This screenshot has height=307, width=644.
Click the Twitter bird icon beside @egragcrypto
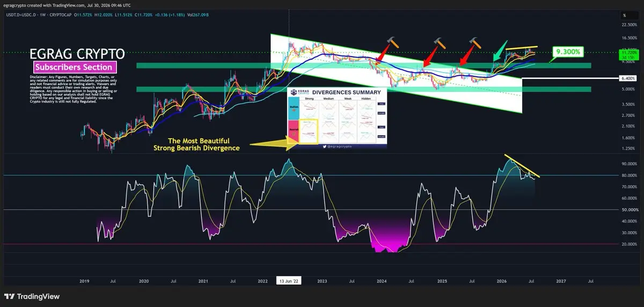tap(325, 146)
